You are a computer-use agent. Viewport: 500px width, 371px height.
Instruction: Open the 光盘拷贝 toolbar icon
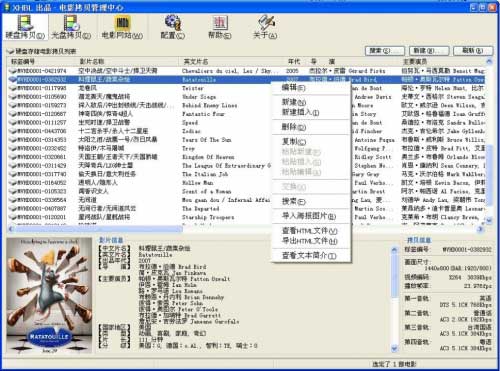(71, 27)
